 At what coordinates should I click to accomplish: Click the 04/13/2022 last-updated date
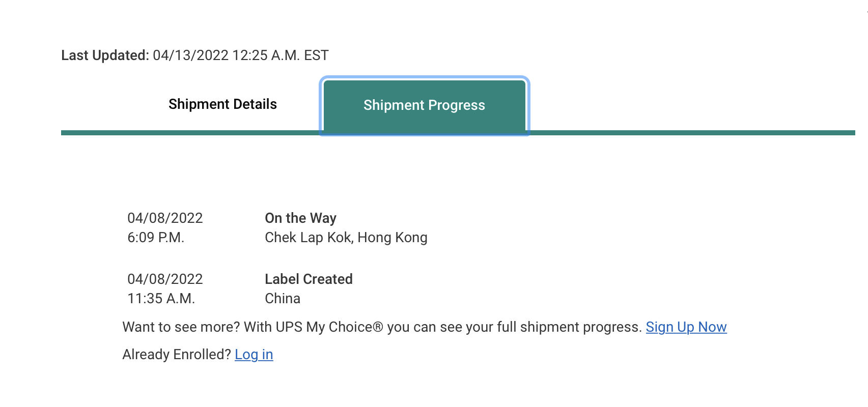coord(190,55)
